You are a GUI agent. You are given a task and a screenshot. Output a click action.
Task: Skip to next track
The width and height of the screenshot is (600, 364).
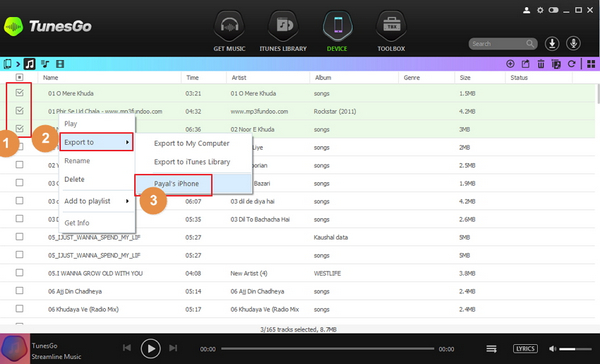coord(173,348)
